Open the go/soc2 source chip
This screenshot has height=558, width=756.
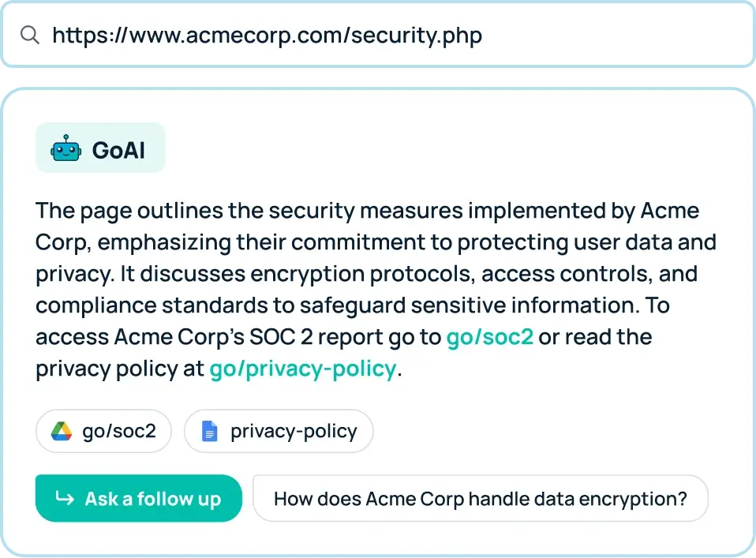pos(103,431)
